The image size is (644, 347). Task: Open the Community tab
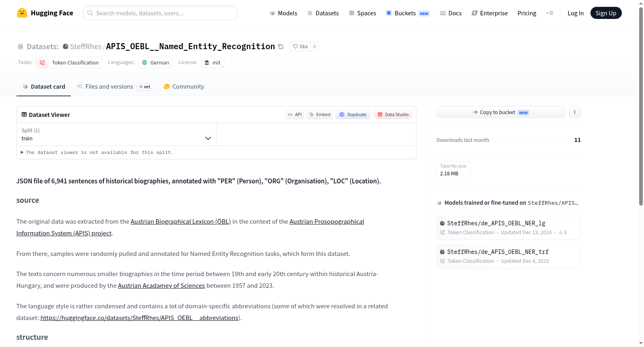184,87
